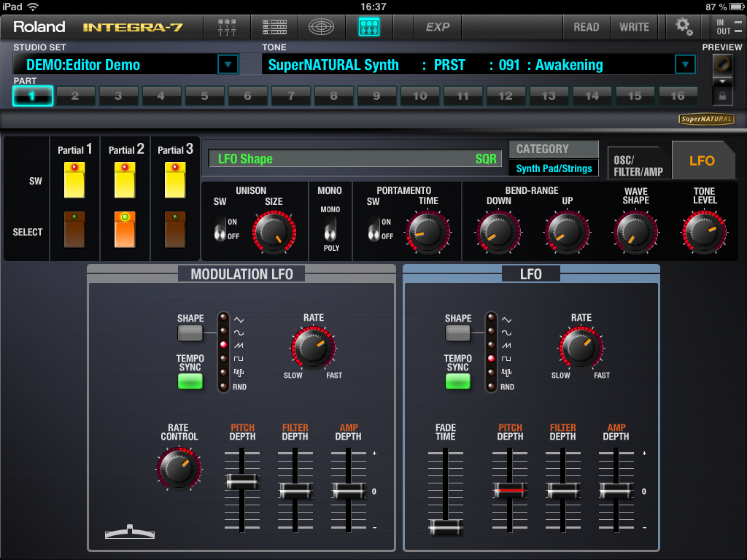Click the LFO panel Amp Depth slider

[616, 491]
